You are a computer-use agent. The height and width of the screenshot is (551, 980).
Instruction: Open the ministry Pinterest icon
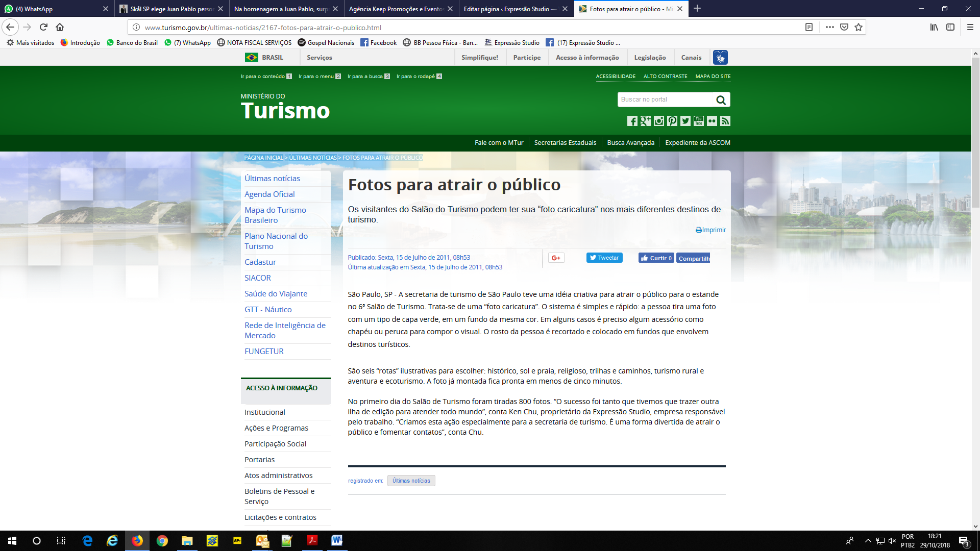pos(672,121)
